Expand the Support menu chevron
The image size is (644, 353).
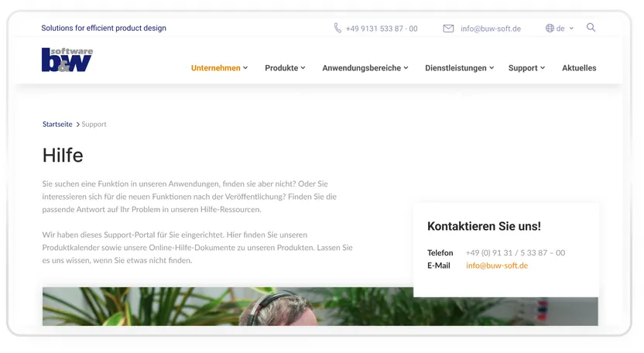coord(543,68)
